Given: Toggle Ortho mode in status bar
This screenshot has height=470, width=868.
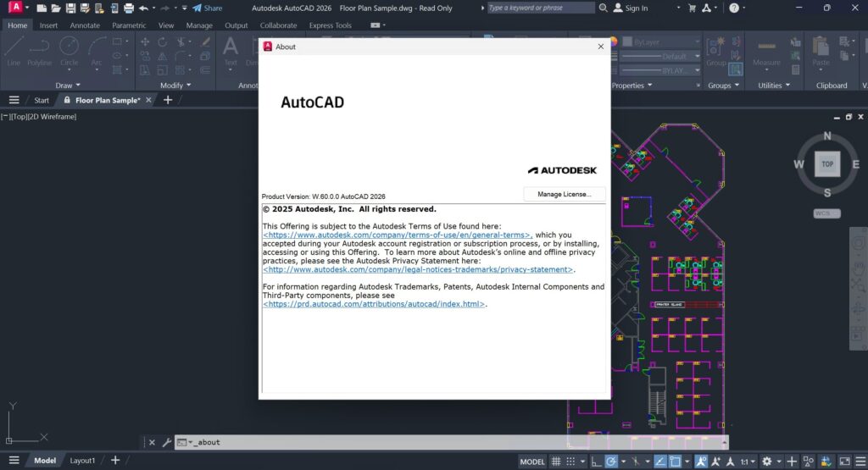Looking at the screenshot, I should (x=596, y=462).
